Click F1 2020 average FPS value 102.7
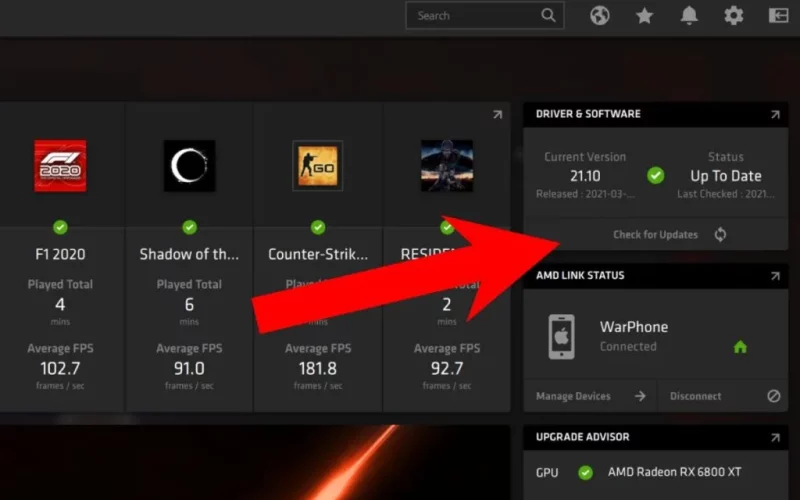This screenshot has width=800, height=500. 60,368
